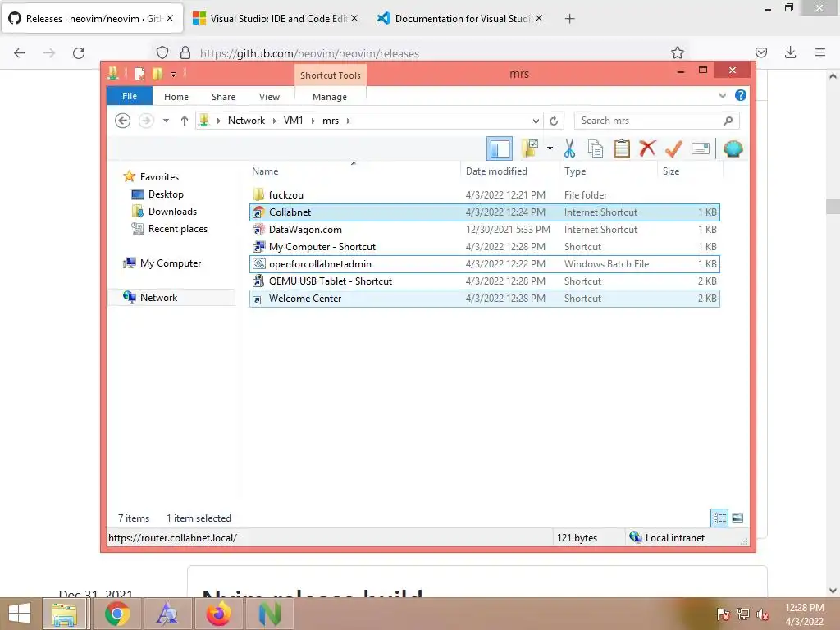Sort by the Size column header
The image size is (840, 630).
point(671,171)
